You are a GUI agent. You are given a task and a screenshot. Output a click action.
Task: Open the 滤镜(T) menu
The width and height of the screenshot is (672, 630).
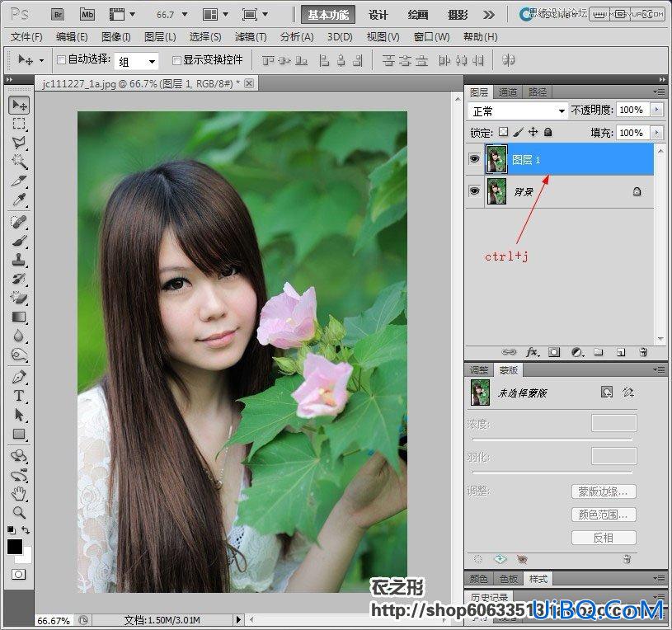tap(251, 37)
